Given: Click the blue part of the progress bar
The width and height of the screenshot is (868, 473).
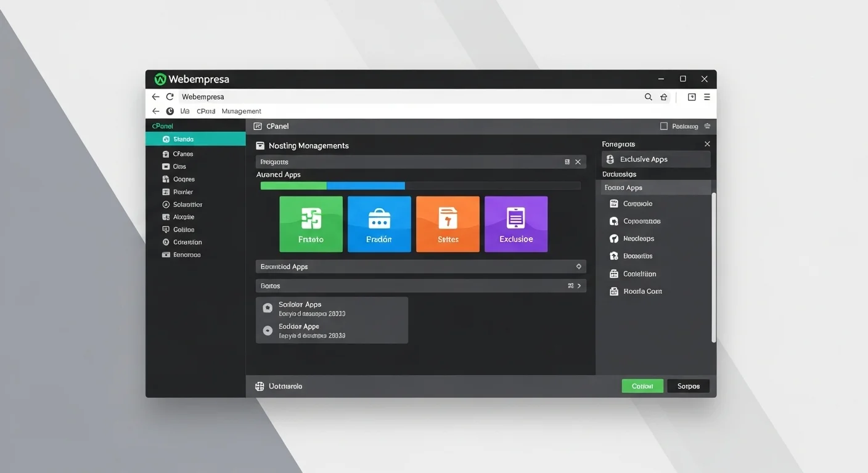Looking at the screenshot, I should [366, 185].
